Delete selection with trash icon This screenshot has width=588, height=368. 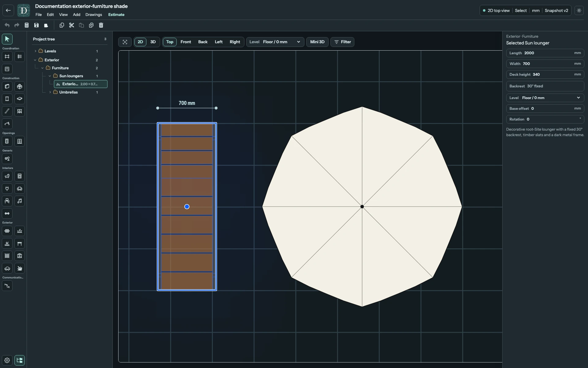click(x=101, y=25)
